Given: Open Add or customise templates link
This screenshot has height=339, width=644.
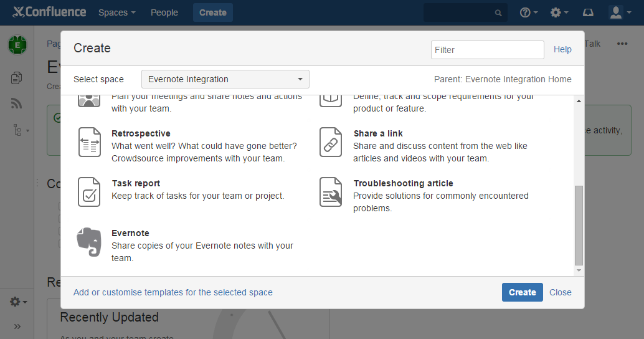Looking at the screenshot, I should (173, 292).
